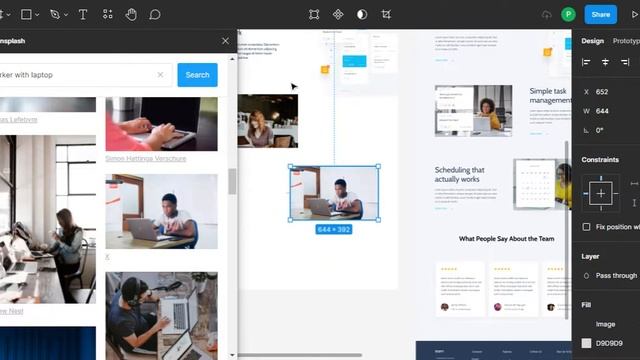Click the D9D9D9 hex value

(x=609, y=343)
